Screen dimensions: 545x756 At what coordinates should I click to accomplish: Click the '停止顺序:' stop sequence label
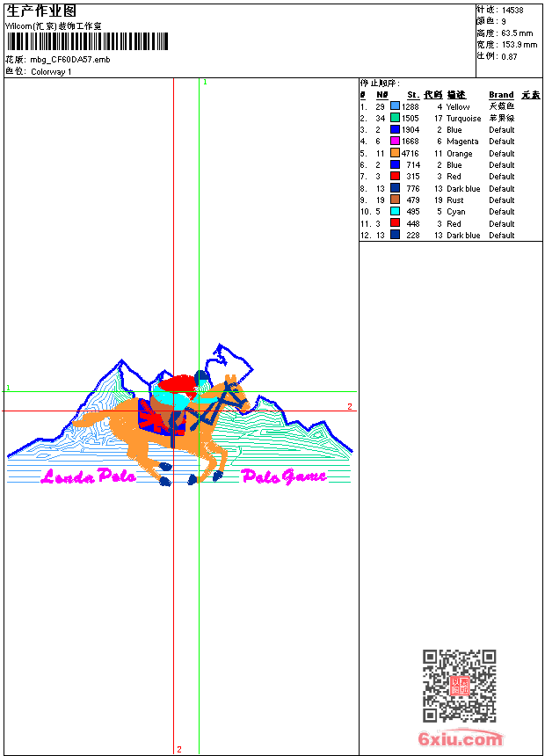coord(380,83)
